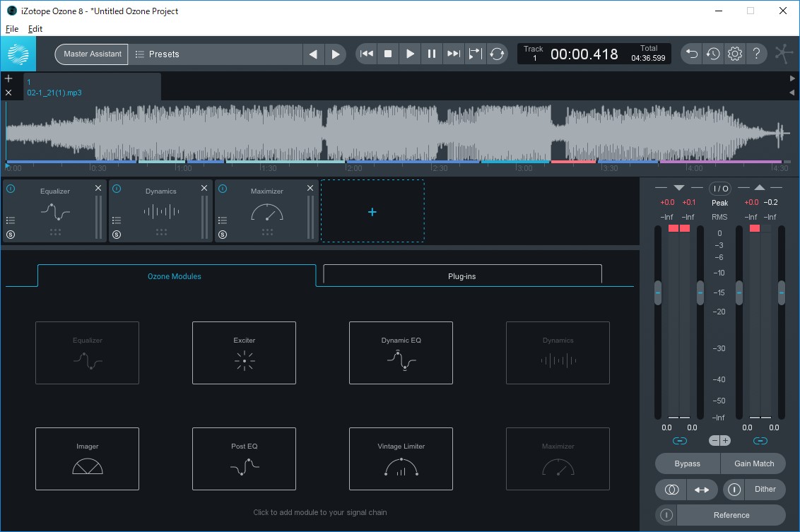Image resolution: width=800 pixels, height=532 pixels.
Task: Click left output gain slider handle
Action: (x=739, y=293)
